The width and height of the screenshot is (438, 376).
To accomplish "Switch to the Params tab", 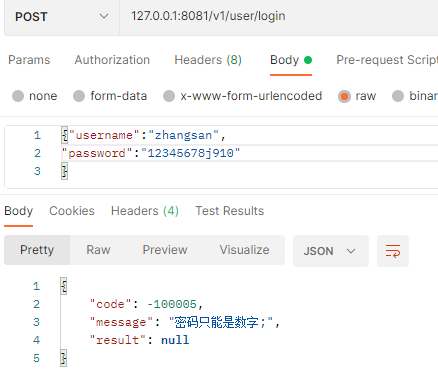I will pos(29,60).
